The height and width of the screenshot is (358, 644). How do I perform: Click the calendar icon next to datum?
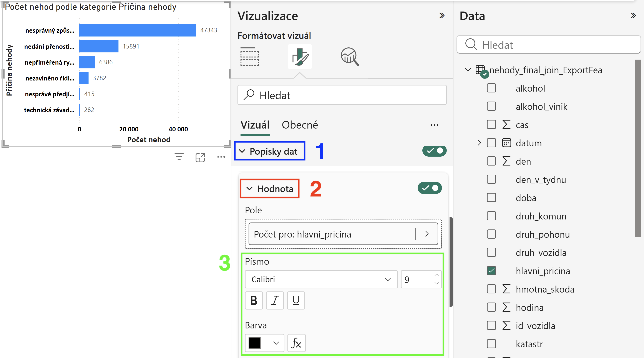coord(506,143)
